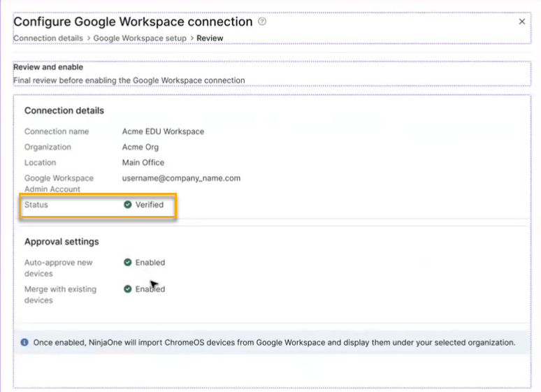Click the 'Status' field label
Image resolution: width=541 pixels, height=392 pixels.
tap(36, 205)
